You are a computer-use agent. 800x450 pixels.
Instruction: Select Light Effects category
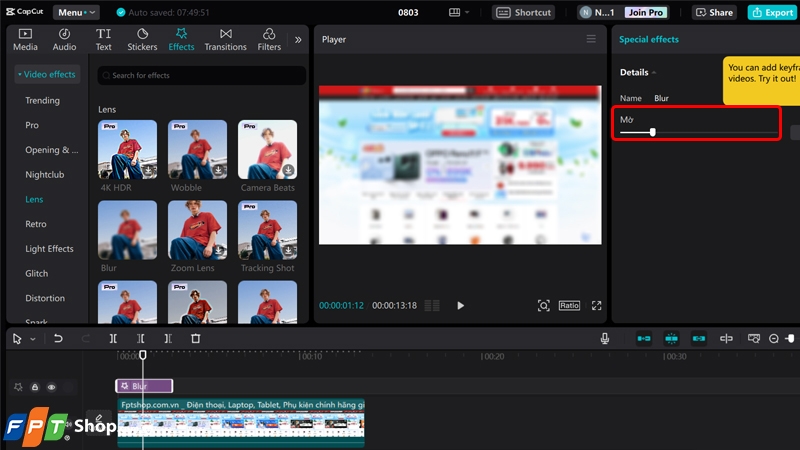click(49, 249)
